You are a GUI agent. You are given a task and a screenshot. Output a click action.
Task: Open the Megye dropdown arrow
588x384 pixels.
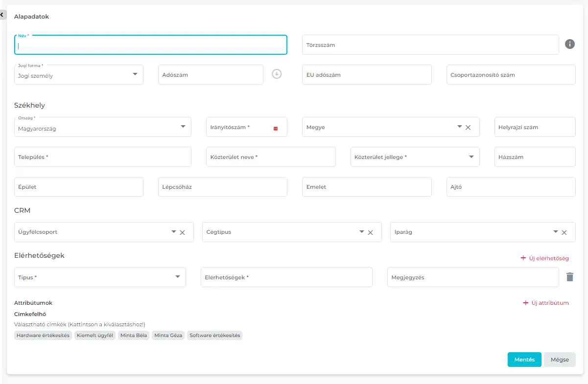click(x=459, y=127)
